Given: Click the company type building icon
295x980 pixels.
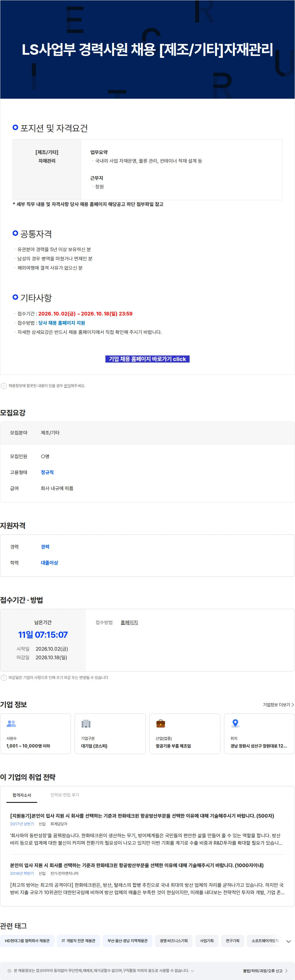Looking at the screenshot, I should [x=86, y=723].
